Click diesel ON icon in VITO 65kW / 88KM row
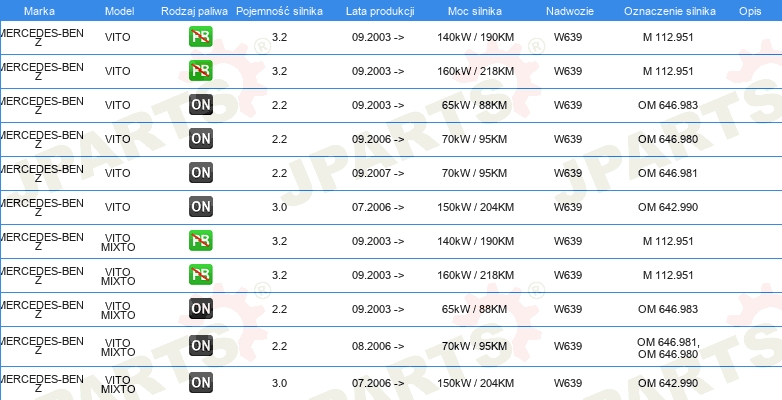Image resolution: width=782 pixels, height=400 pixels. pyautogui.click(x=200, y=105)
